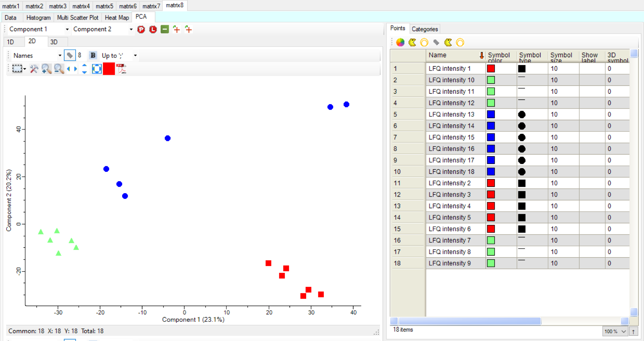Viewport: 644px width, 341px height.
Task: Click the zoom out magnifier icon
Action: point(59,69)
